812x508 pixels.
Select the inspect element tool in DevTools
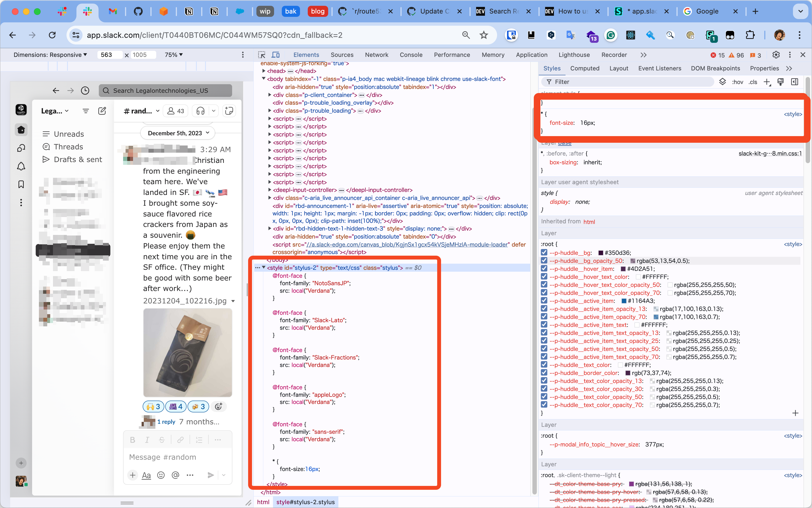coord(262,54)
